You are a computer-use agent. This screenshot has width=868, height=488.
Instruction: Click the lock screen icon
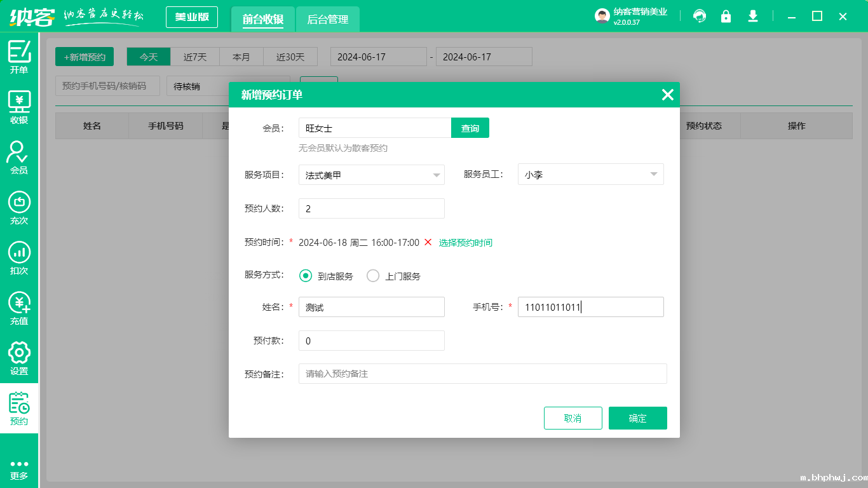(x=726, y=16)
